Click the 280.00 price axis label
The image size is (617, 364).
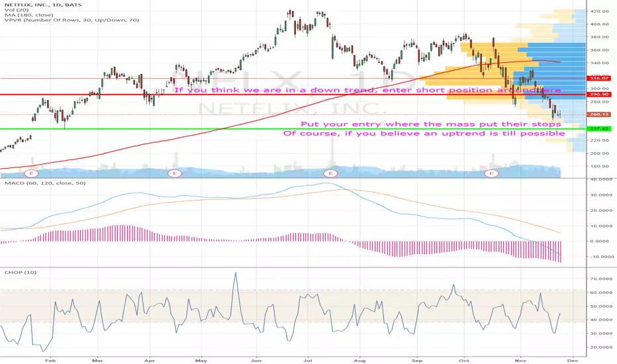600,102
